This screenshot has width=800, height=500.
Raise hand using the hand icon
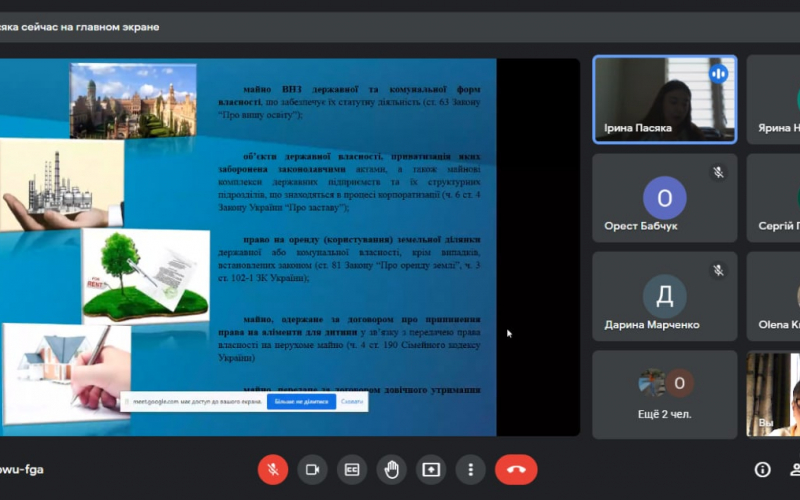click(391, 469)
